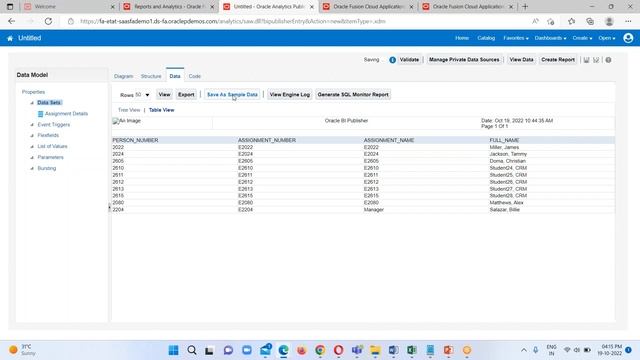The height and width of the screenshot is (360, 640).
Task: Open Microsoft Edge from the taskbar
Action: point(283,350)
